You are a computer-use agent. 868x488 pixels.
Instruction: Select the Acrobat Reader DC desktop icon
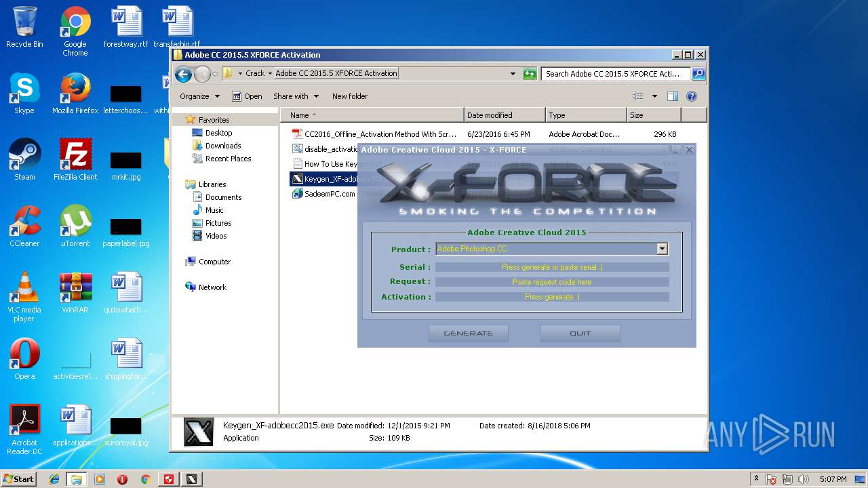(x=24, y=430)
